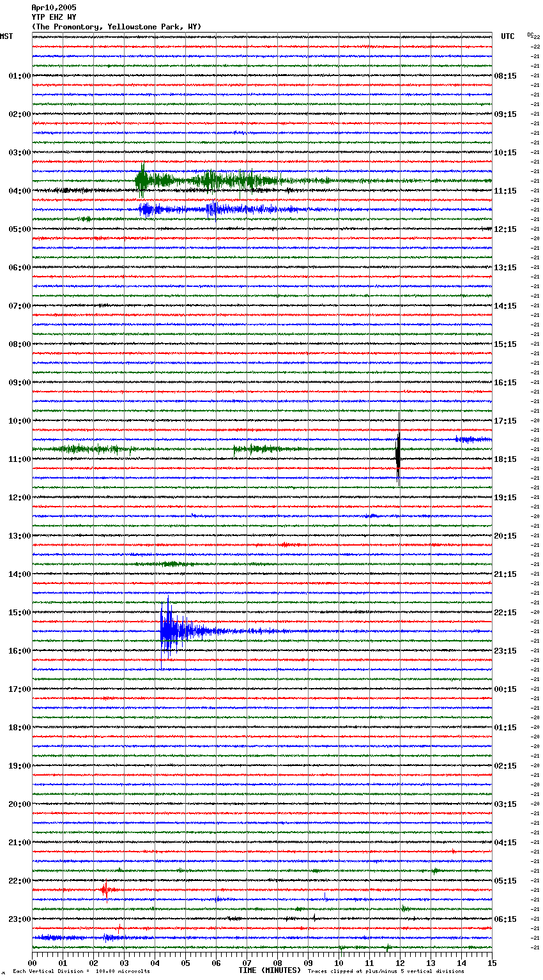This screenshot has height=980, width=543.
Task: Click the large green earthquake onset before 04:00
Action: tap(141, 181)
